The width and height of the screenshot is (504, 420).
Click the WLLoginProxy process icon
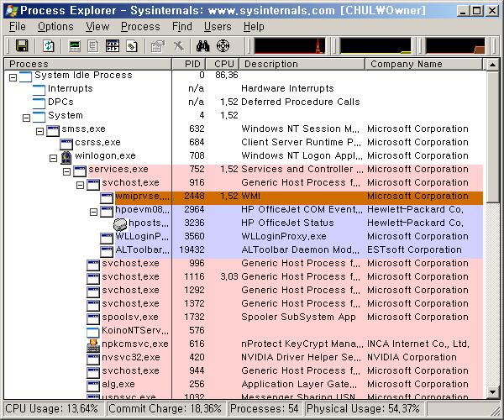point(107,238)
